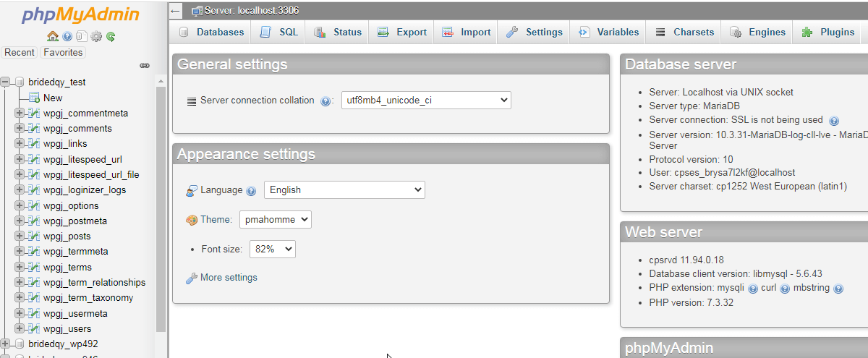Click the wpgj_options table icon
Viewport: 868px width, 358px height.
(x=34, y=205)
